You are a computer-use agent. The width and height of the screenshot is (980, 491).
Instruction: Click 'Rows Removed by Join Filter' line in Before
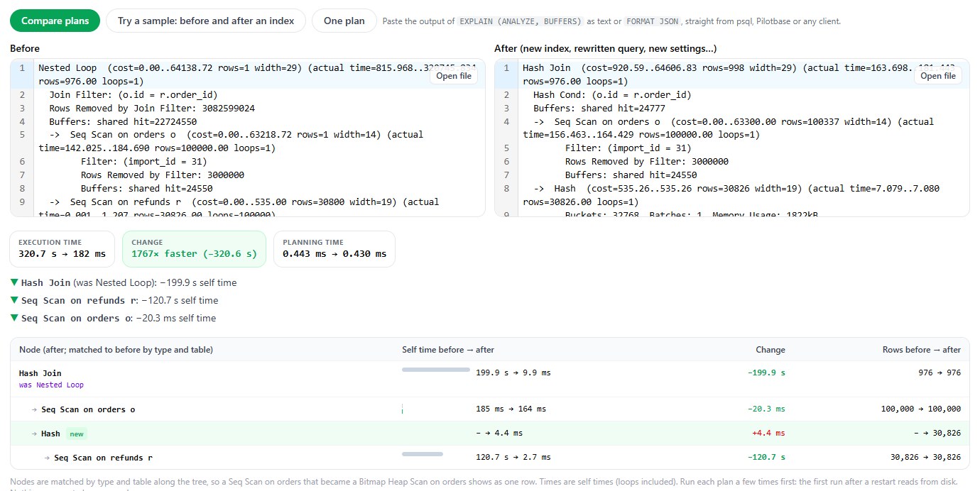coord(152,109)
